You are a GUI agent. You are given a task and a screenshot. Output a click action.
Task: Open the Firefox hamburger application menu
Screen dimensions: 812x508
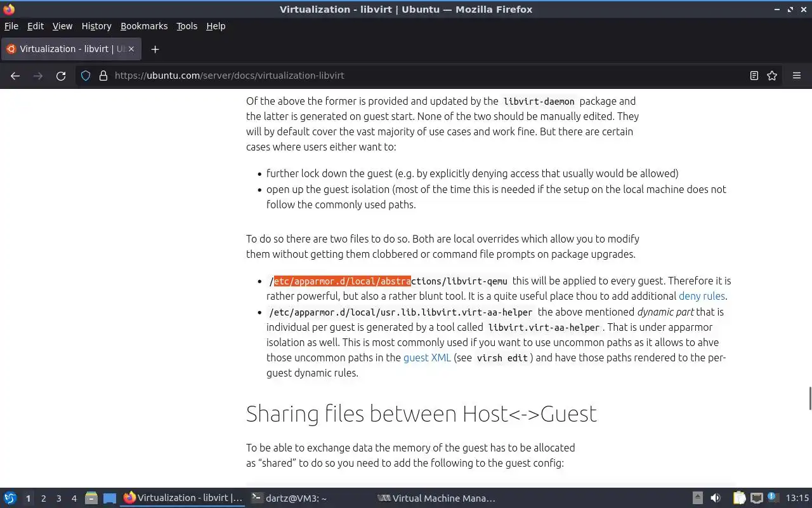coord(797,76)
